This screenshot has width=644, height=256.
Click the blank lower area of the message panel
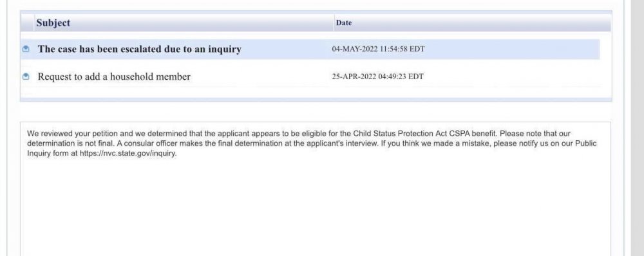coord(315,209)
